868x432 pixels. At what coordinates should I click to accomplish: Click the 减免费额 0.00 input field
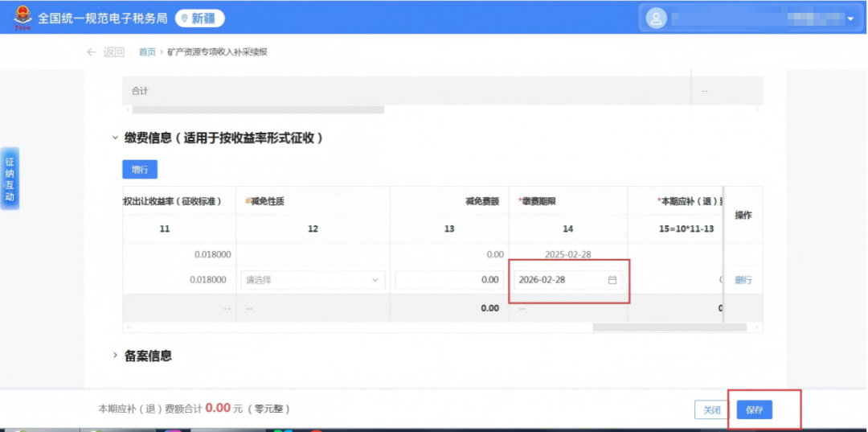(x=449, y=280)
